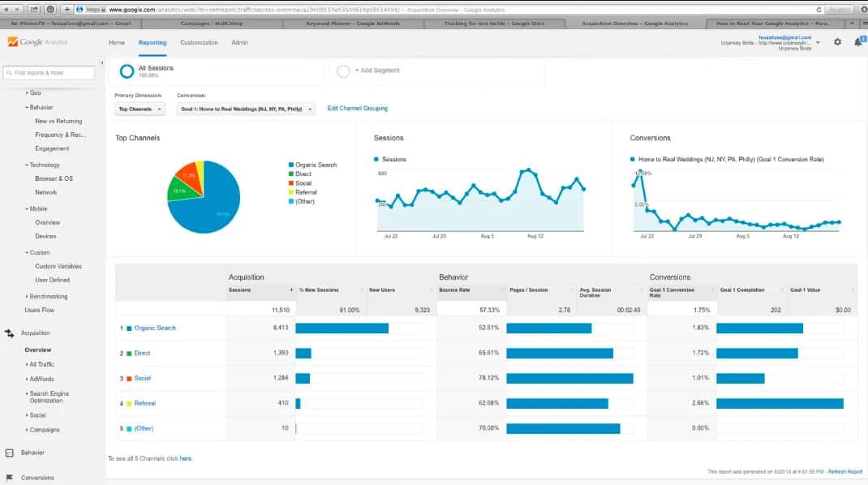Viewport: 868px width, 485px height.
Task: Open the Users Flow report
Action: 39,310
